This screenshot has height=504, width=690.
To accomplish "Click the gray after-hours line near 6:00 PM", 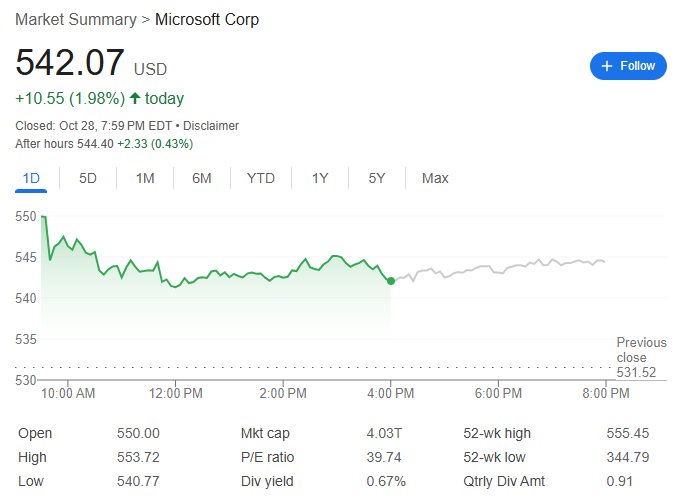I will coord(497,270).
